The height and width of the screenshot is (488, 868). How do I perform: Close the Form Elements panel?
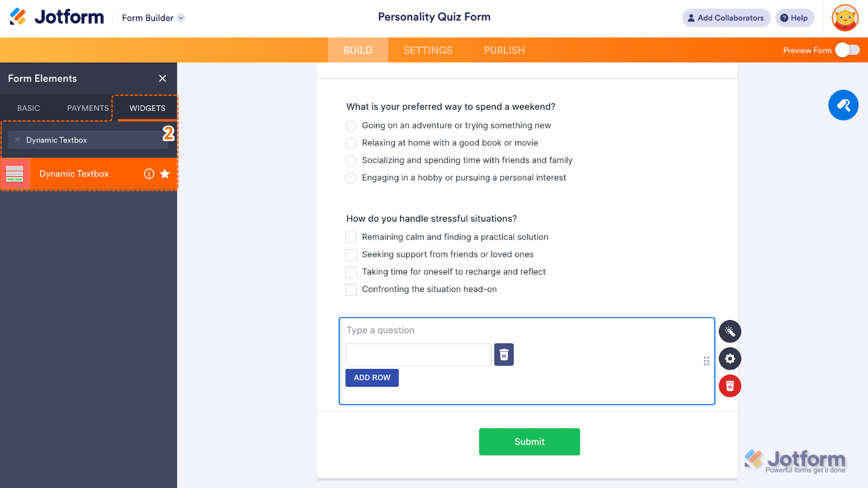coord(162,78)
